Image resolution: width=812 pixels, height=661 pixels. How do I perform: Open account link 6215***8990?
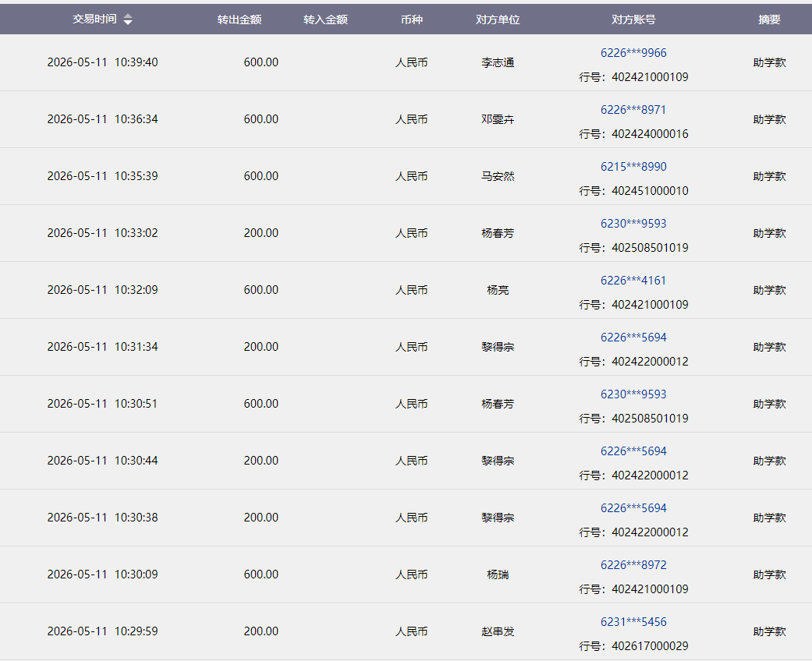pyautogui.click(x=633, y=167)
